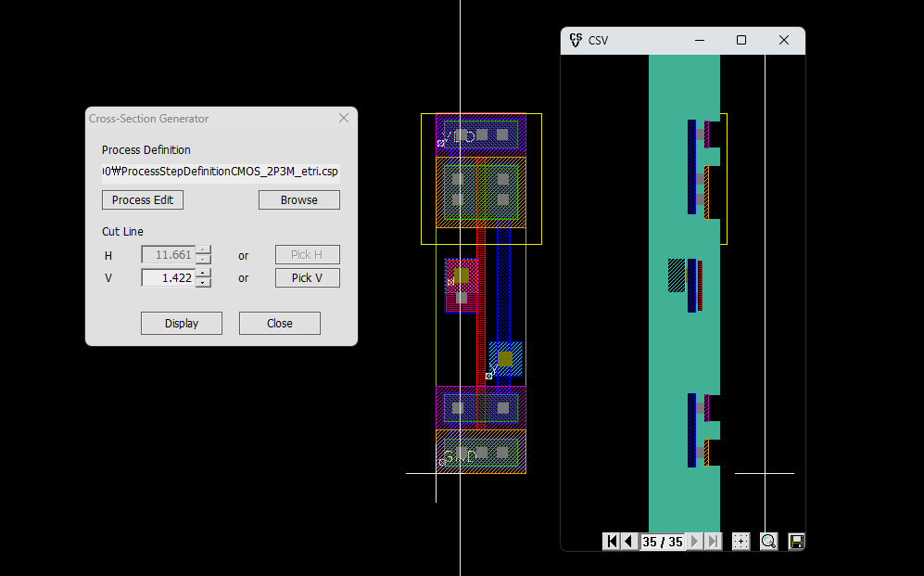Open the zoom magnifier tool in CSV window

(x=768, y=541)
